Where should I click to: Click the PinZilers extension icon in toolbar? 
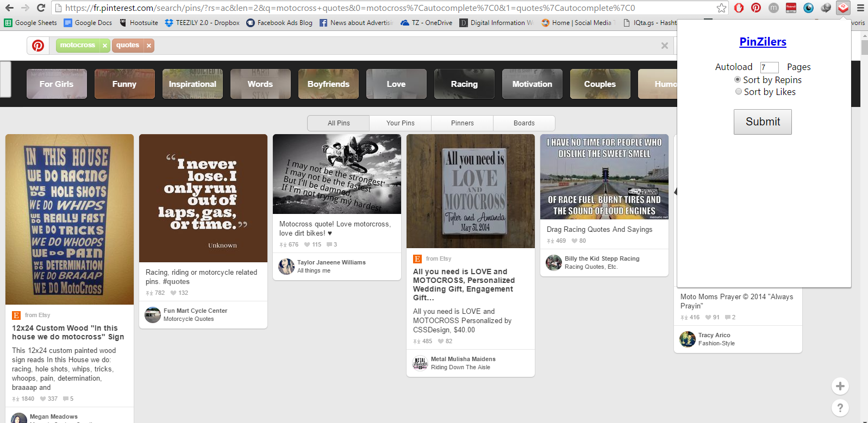click(843, 8)
